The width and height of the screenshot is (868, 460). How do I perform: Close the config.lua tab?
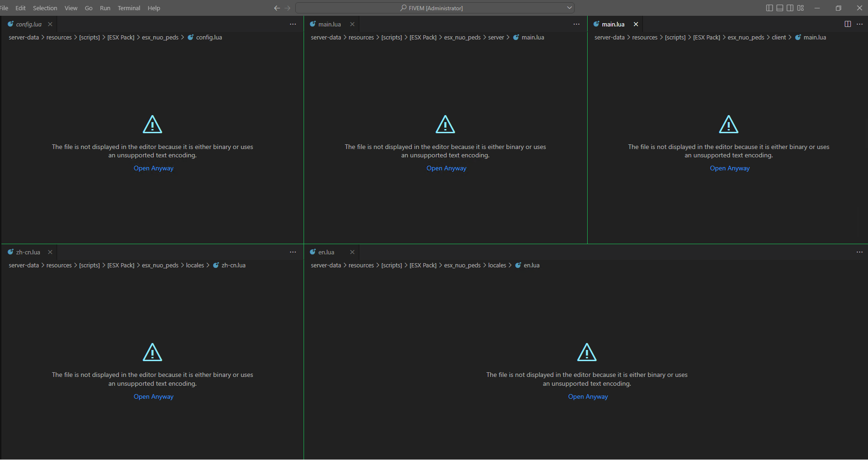tap(50, 24)
